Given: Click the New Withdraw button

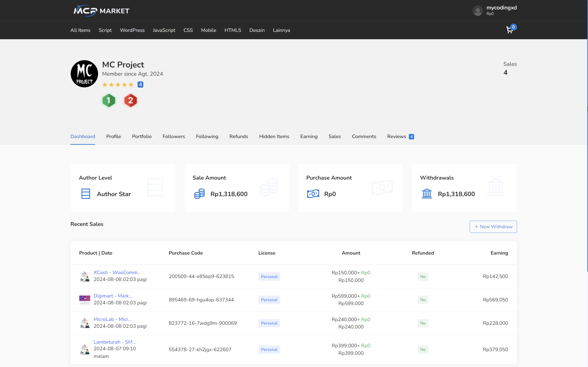Looking at the screenshot, I should tap(493, 226).
